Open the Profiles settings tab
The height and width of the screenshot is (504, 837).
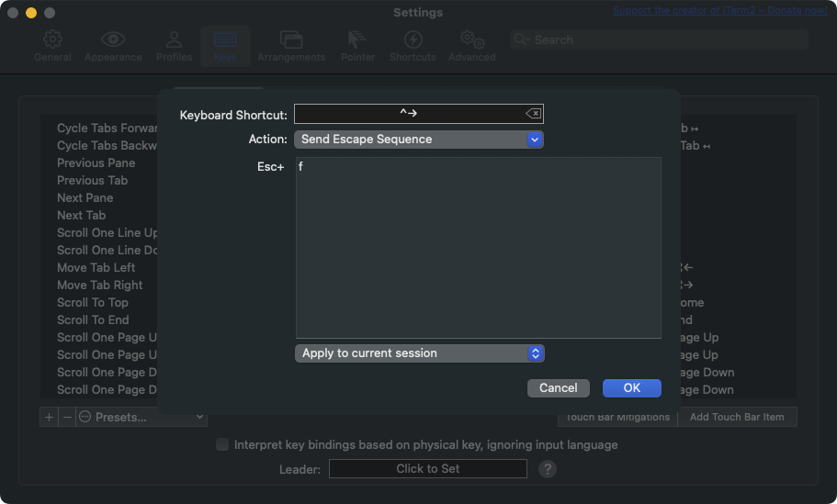point(174,47)
